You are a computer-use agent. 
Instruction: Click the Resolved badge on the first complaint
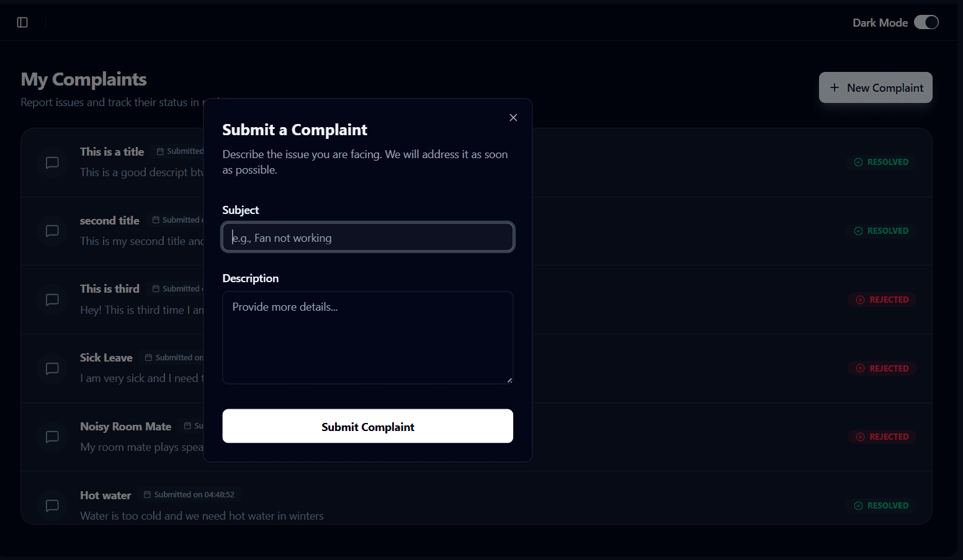click(x=881, y=162)
